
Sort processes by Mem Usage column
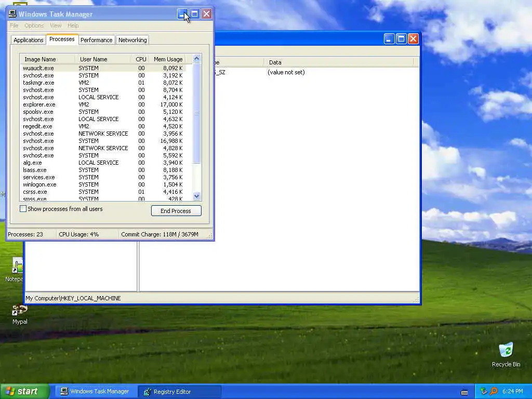pyautogui.click(x=167, y=59)
